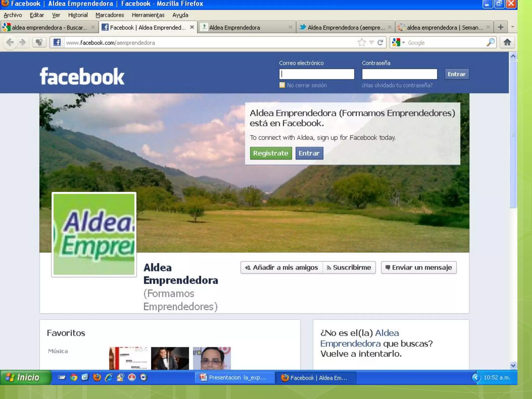
Task: Click the search magnifier icon
Action: [490, 42]
